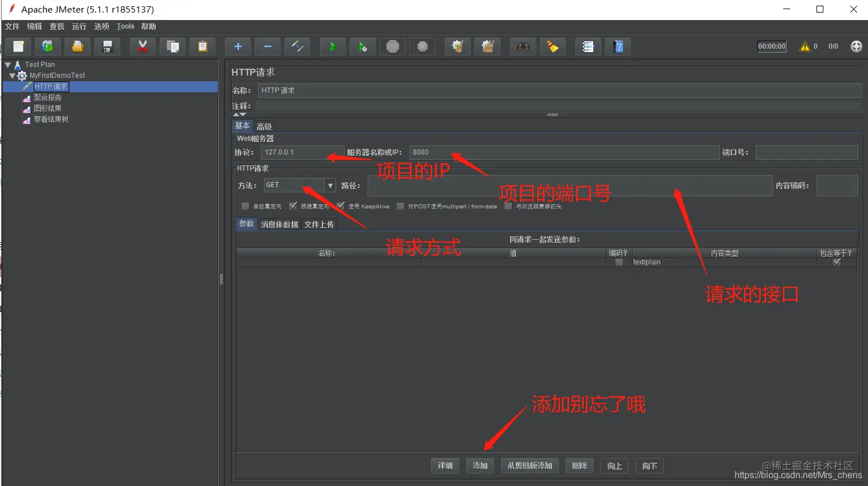Click the 从剪贴板添加 button

coord(530,466)
